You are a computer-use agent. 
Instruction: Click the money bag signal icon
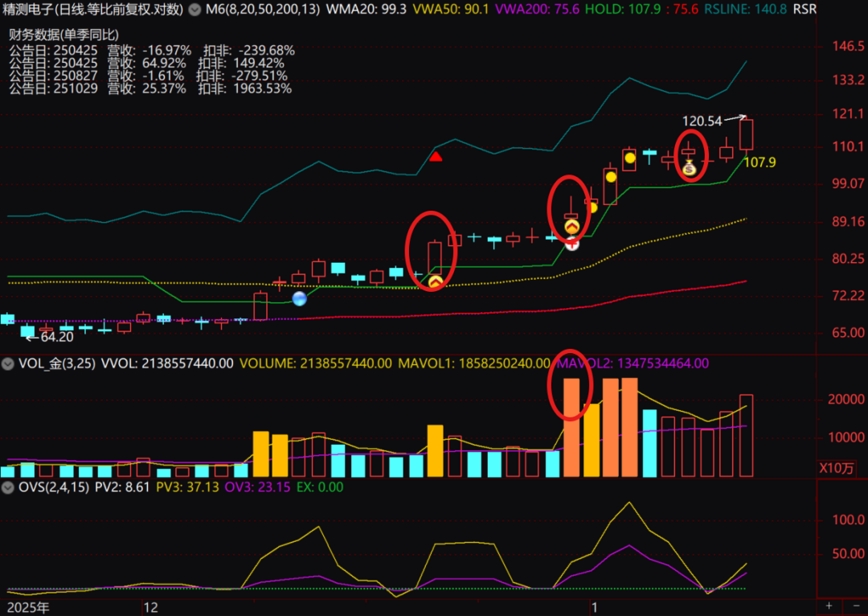tap(690, 166)
